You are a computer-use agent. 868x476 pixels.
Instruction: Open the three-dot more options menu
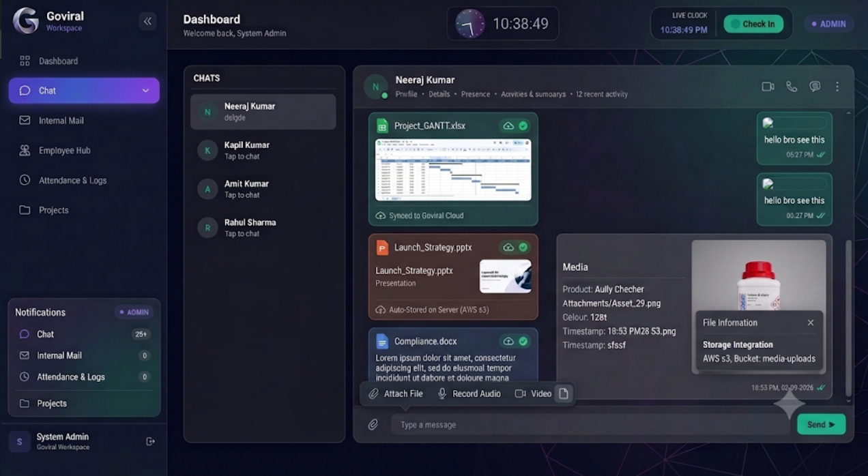[837, 87]
